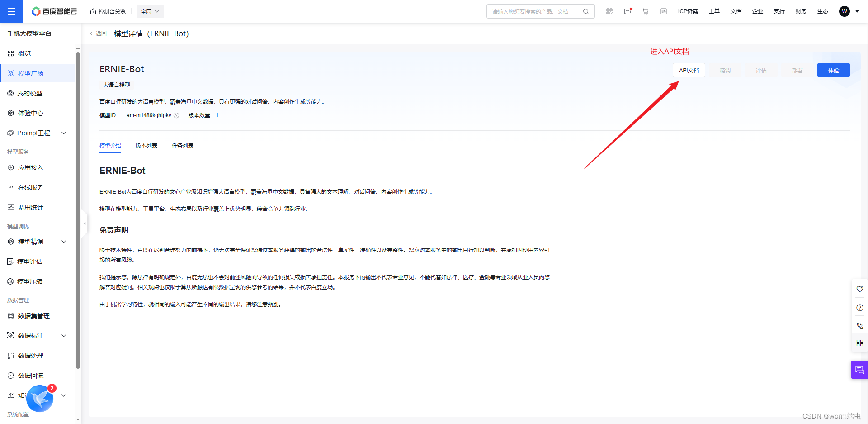Click the 精调 button
Screen dimensions: 868x424
pos(725,70)
